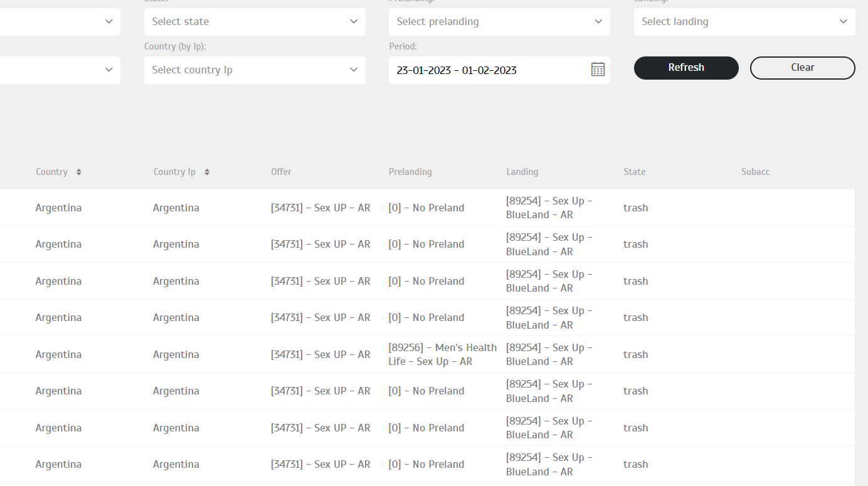Click the Landing column header

click(522, 172)
